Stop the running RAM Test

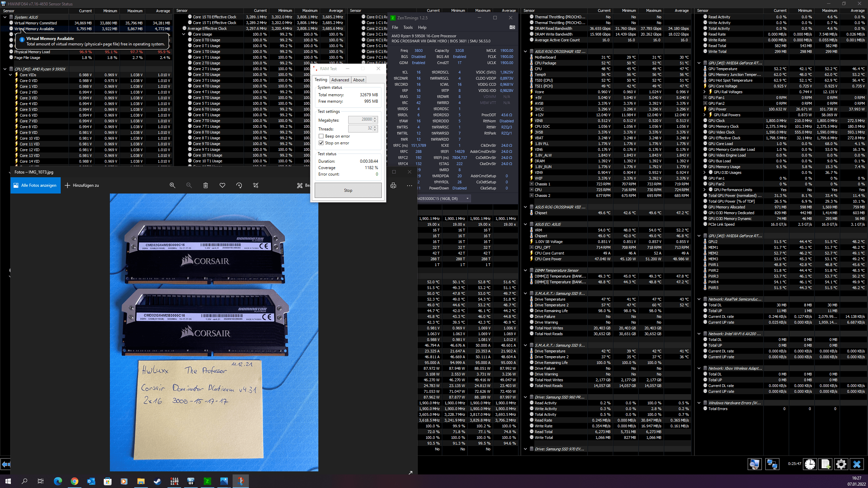pyautogui.click(x=348, y=190)
